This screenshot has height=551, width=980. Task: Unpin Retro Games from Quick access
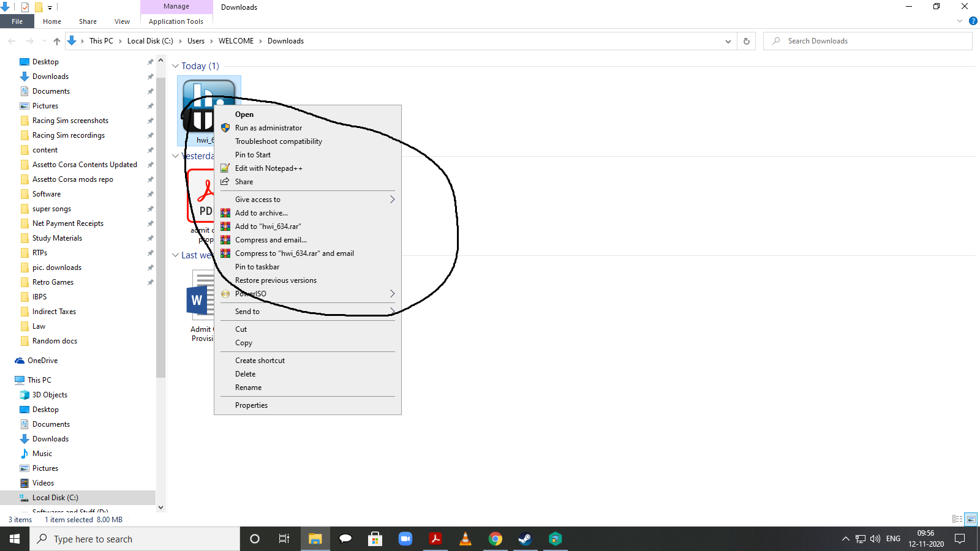[x=150, y=282]
